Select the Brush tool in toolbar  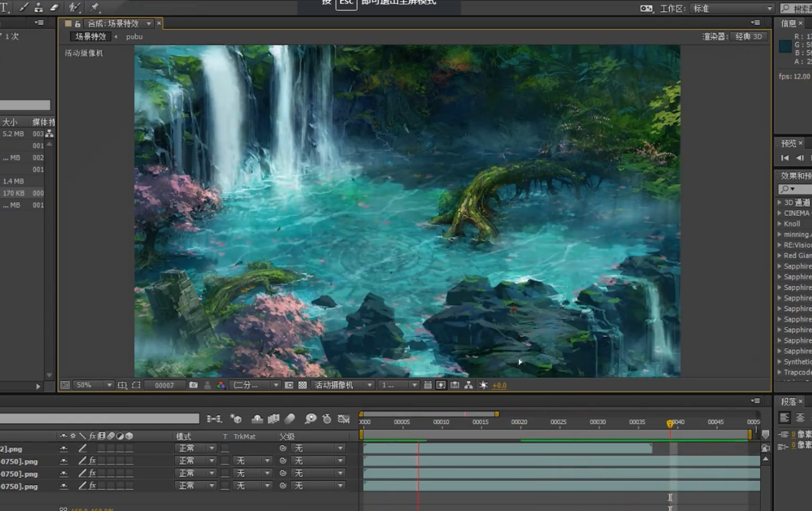point(24,7)
